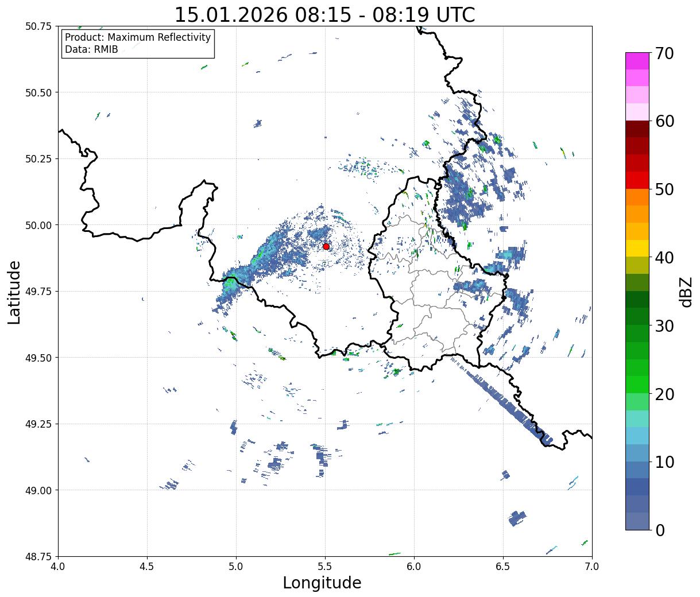
Task: Click the 'Longitude' axis label
Action: tap(322, 583)
